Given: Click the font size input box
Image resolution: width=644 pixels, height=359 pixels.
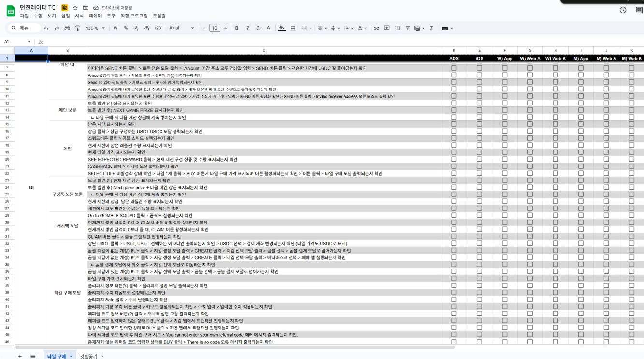Looking at the screenshot, I should pyautogui.click(x=215, y=28).
